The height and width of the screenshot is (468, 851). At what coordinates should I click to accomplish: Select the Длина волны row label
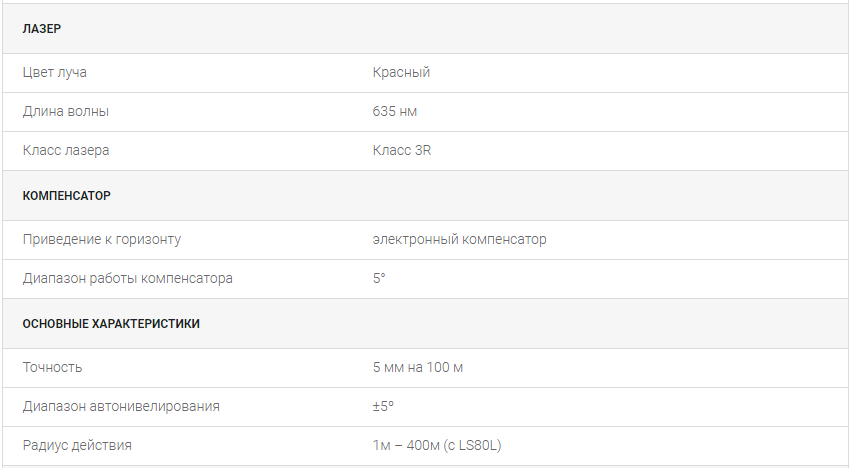coord(66,111)
